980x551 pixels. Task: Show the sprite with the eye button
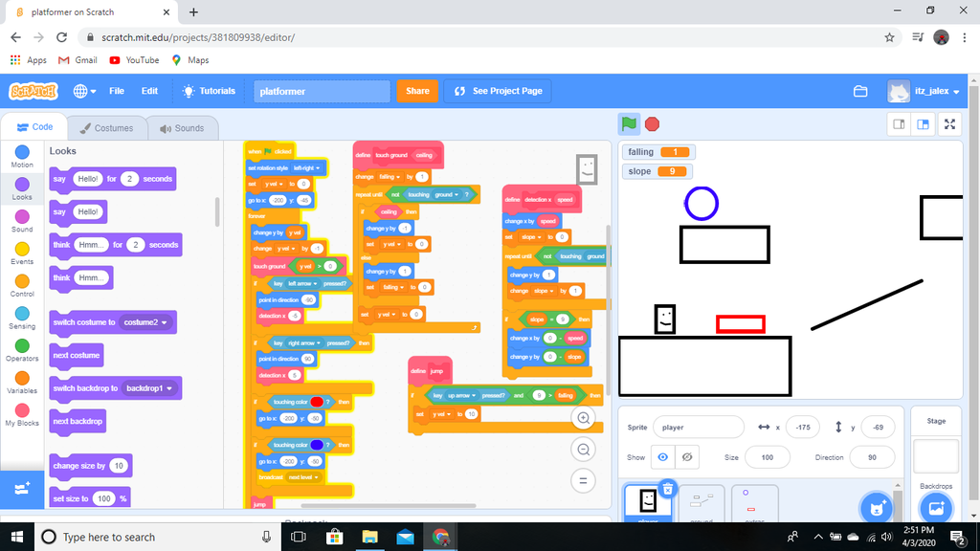pyautogui.click(x=662, y=457)
